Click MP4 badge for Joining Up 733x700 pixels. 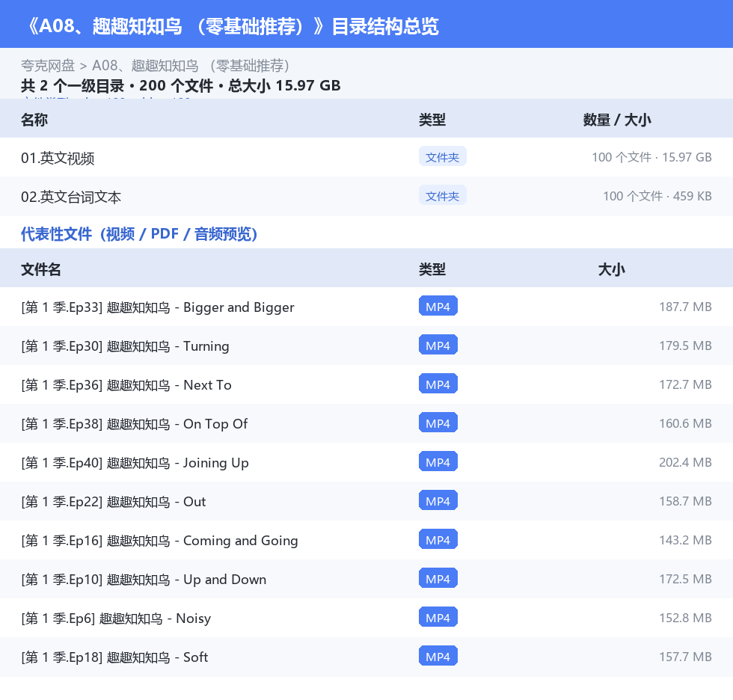pos(438,461)
